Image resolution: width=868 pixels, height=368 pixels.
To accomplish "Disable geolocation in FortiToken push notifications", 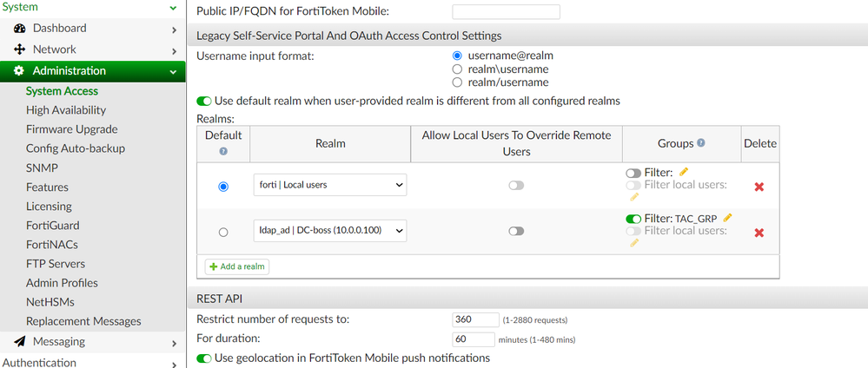I will [x=204, y=358].
